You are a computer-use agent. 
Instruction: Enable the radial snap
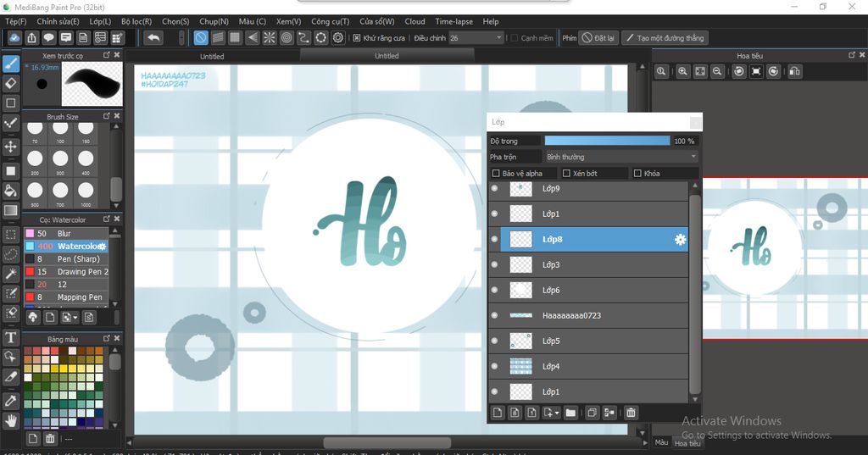pyautogui.click(x=270, y=37)
